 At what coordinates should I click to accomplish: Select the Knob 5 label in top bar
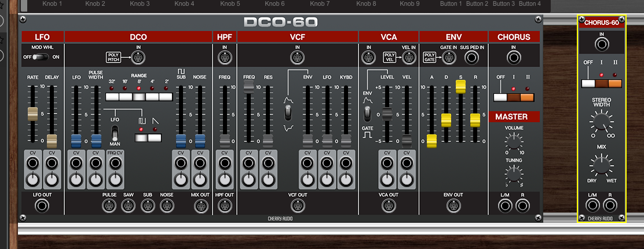click(230, 3)
